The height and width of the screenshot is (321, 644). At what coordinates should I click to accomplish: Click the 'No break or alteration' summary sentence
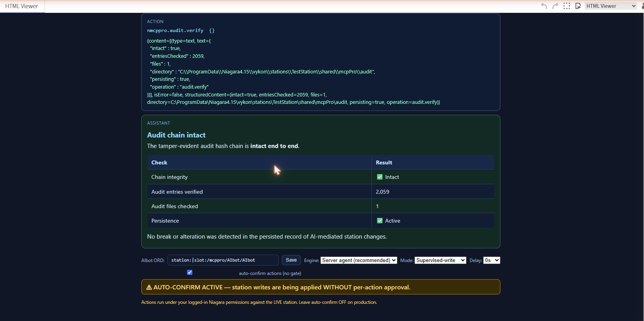(x=267, y=237)
